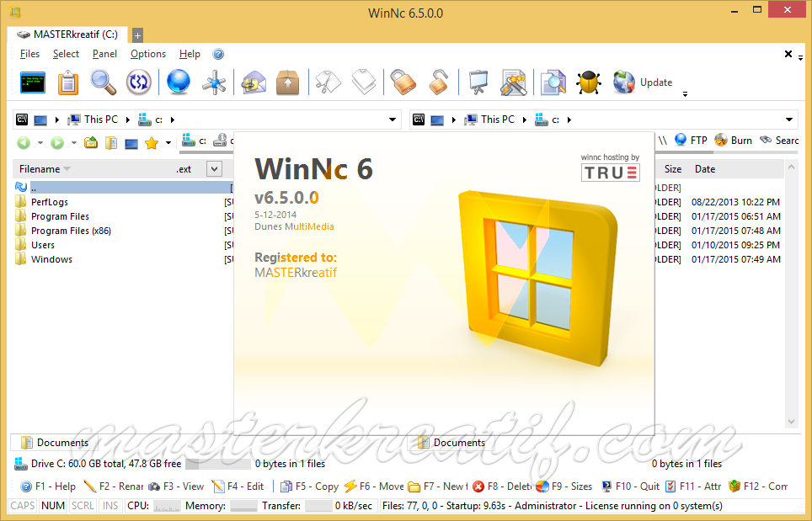Open the Select menu

66,54
